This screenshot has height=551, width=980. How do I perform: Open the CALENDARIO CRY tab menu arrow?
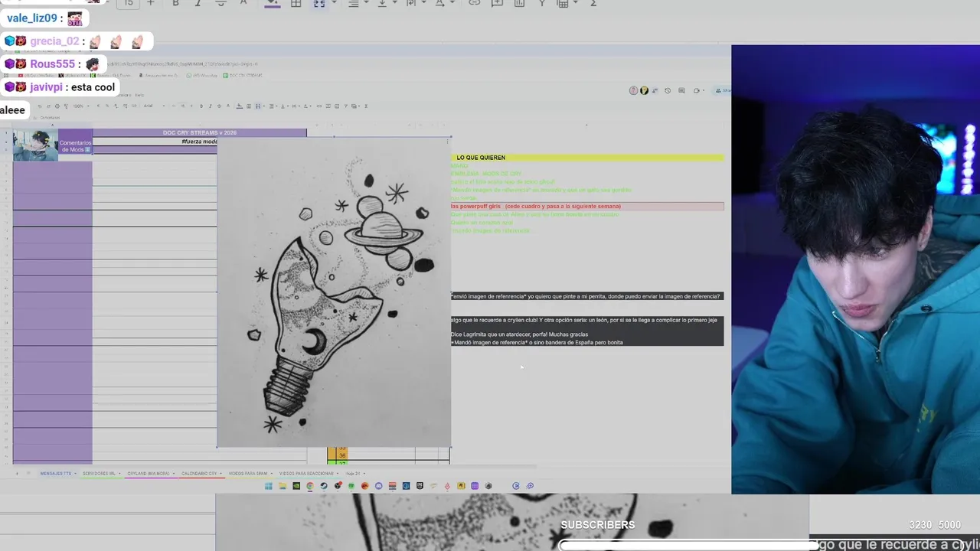[x=221, y=474]
